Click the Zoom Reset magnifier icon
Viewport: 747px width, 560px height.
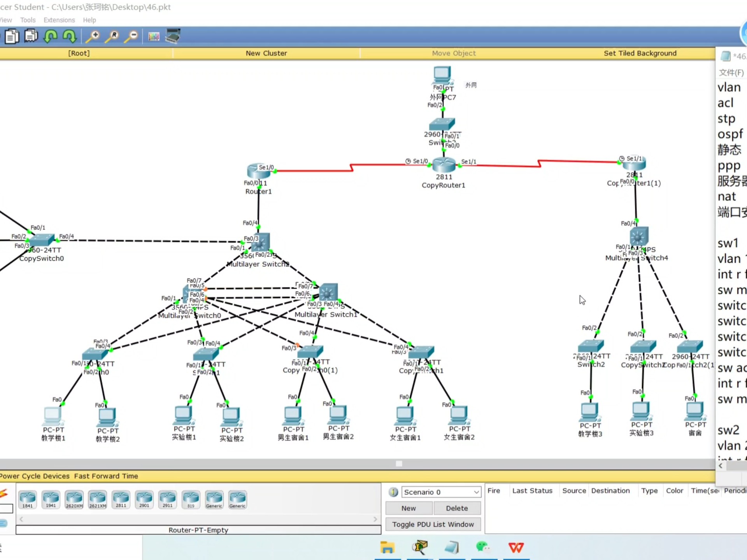[112, 36]
